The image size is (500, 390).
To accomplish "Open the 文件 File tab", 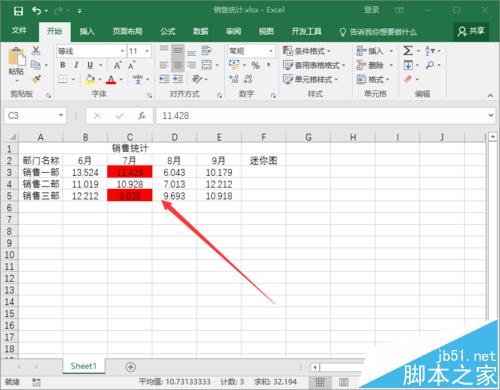I will 19,31.
